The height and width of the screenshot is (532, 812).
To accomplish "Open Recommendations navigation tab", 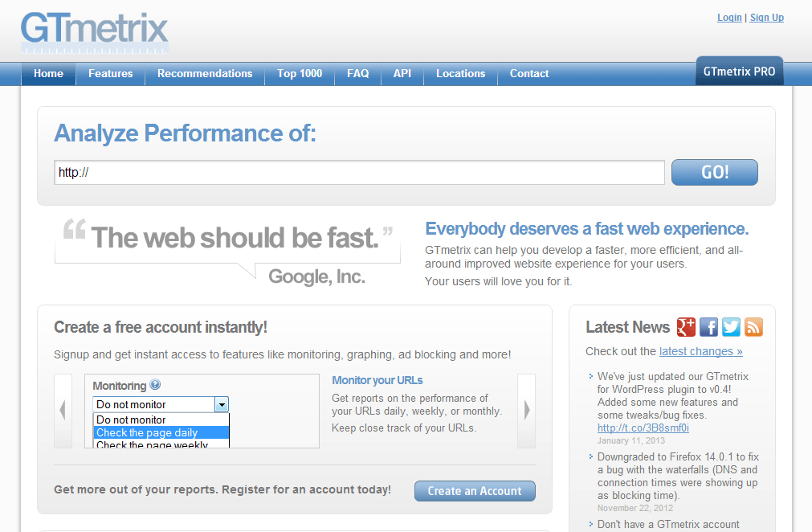I will tap(205, 74).
